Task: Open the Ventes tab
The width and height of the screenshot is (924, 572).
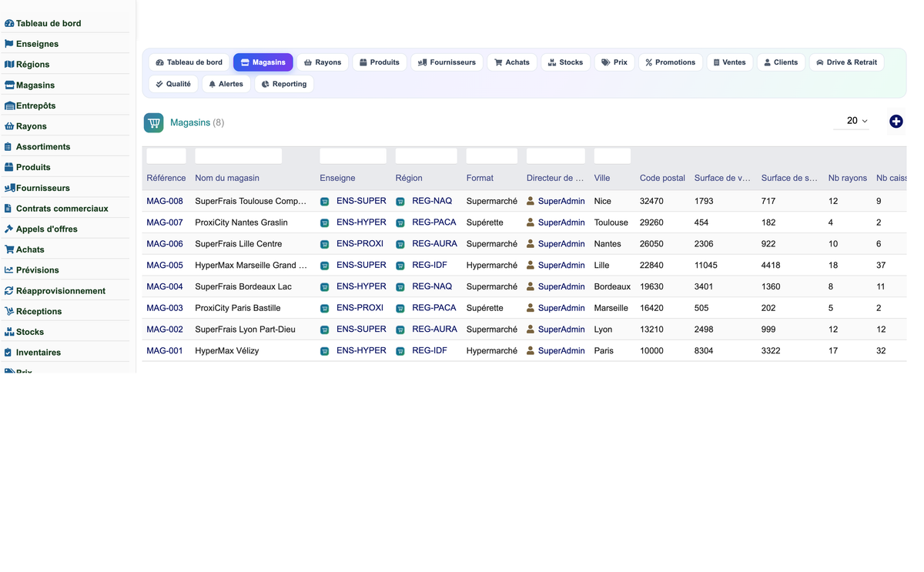Action: [x=729, y=62]
